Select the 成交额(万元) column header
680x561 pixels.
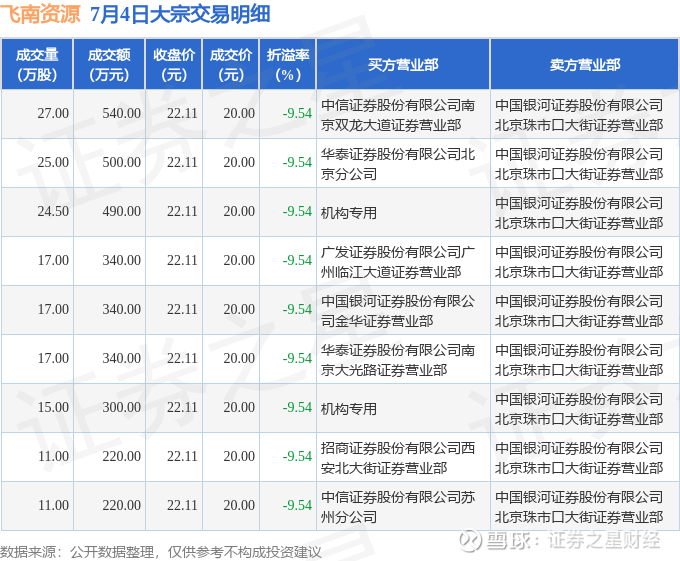pos(109,65)
